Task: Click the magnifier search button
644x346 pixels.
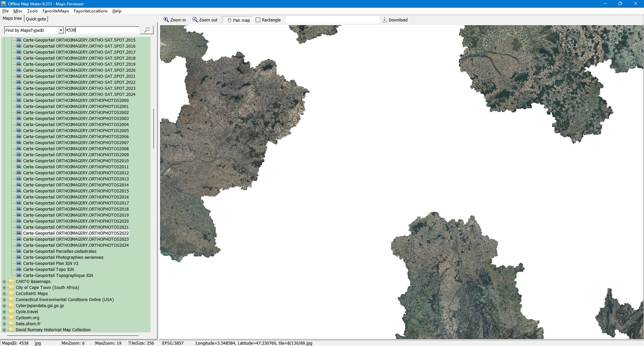Action: [x=147, y=30]
